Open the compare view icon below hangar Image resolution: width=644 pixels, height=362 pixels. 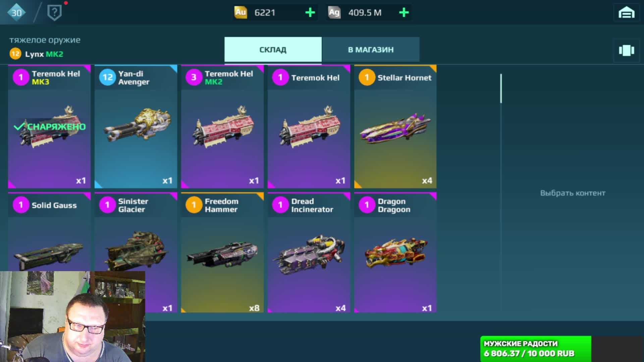point(626,51)
